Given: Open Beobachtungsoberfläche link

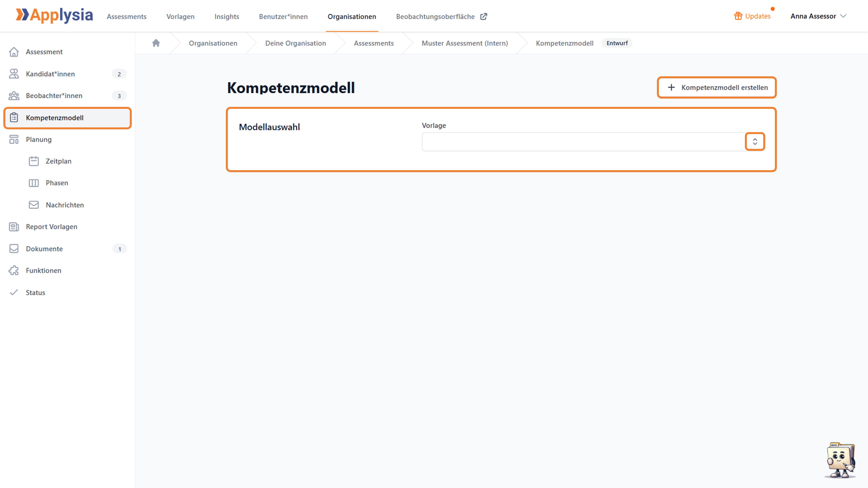Looking at the screenshot, I should point(435,17).
